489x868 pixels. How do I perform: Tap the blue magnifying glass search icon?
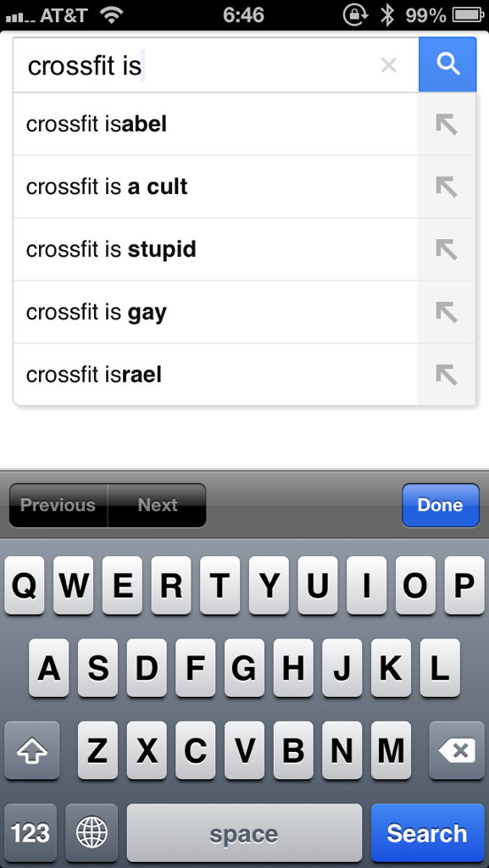tap(447, 64)
